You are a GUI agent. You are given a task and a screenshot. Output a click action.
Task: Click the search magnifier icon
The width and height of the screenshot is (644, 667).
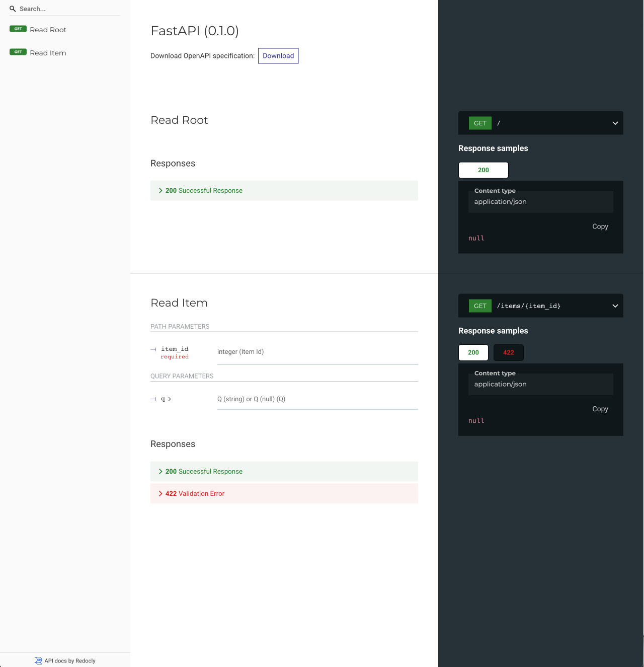13,9
